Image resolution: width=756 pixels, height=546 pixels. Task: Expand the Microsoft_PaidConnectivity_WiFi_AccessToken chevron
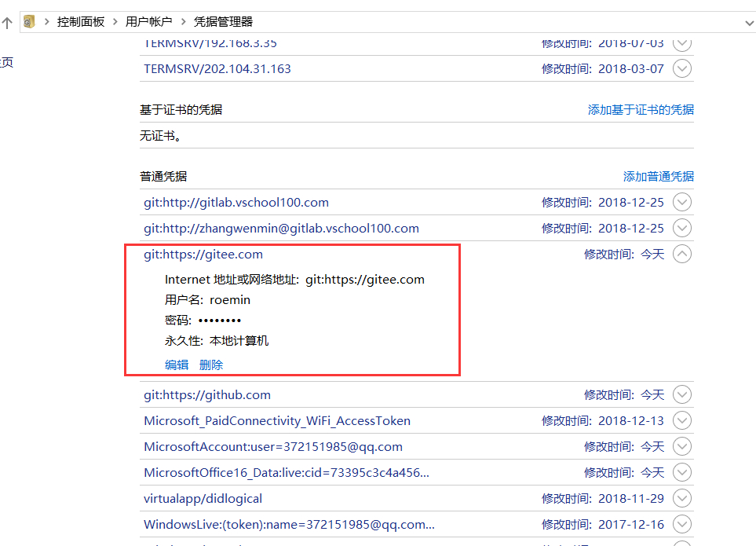681,420
